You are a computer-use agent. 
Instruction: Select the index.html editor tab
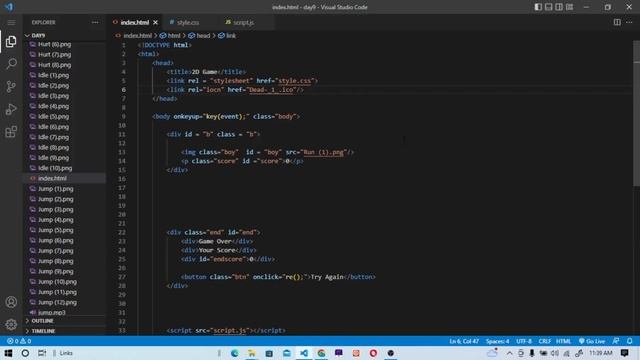click(x=135, y=22)
